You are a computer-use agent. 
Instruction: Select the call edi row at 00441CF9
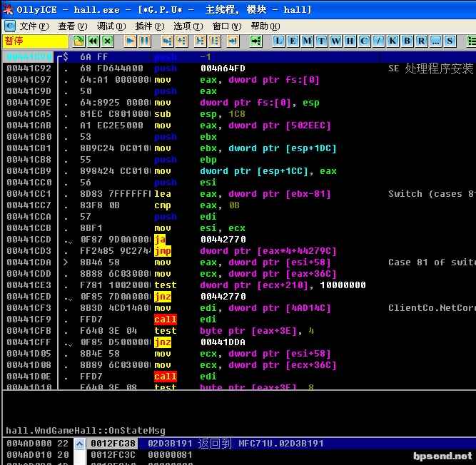pos(239,319)
